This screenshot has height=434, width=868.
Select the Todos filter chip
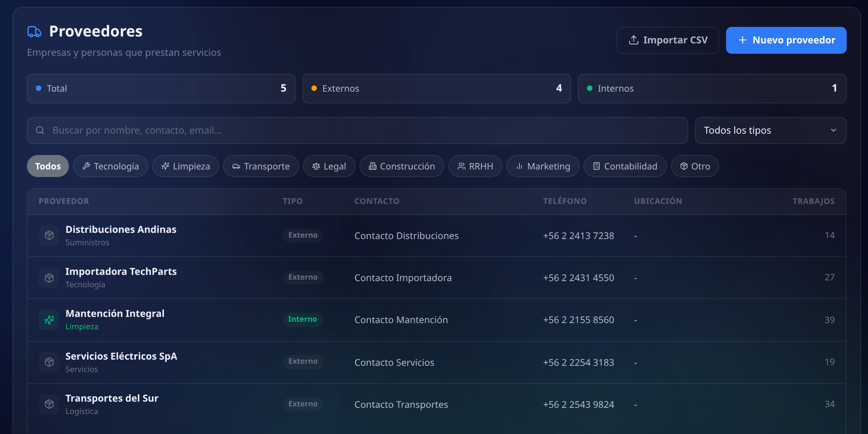point(48,166)
